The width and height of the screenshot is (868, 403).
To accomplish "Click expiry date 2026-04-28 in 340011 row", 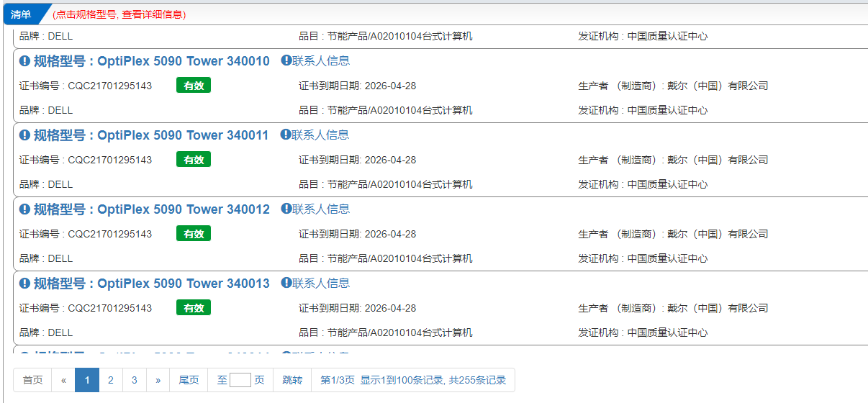I will 391,160.
